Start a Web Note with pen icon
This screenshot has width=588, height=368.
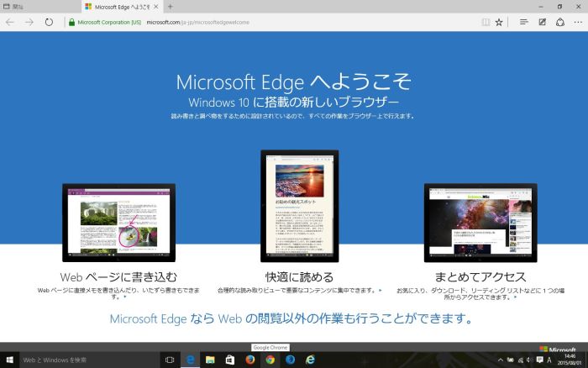(542, 22)
